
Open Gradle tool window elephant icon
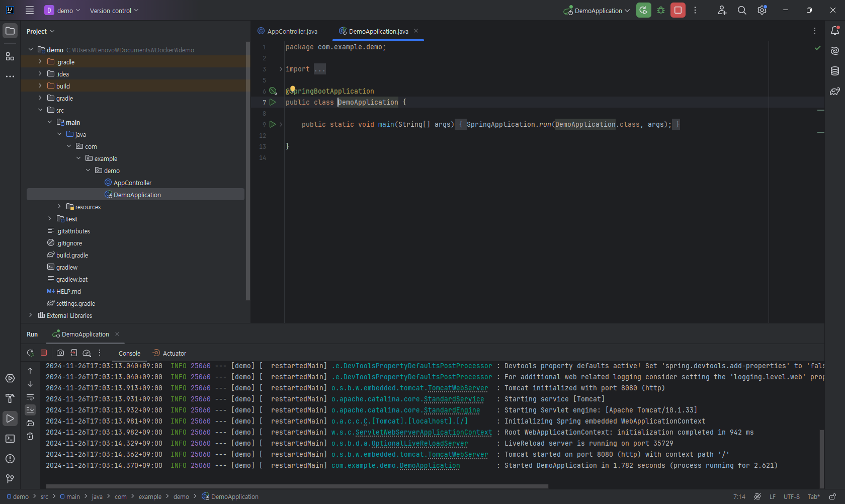(835, 91)
